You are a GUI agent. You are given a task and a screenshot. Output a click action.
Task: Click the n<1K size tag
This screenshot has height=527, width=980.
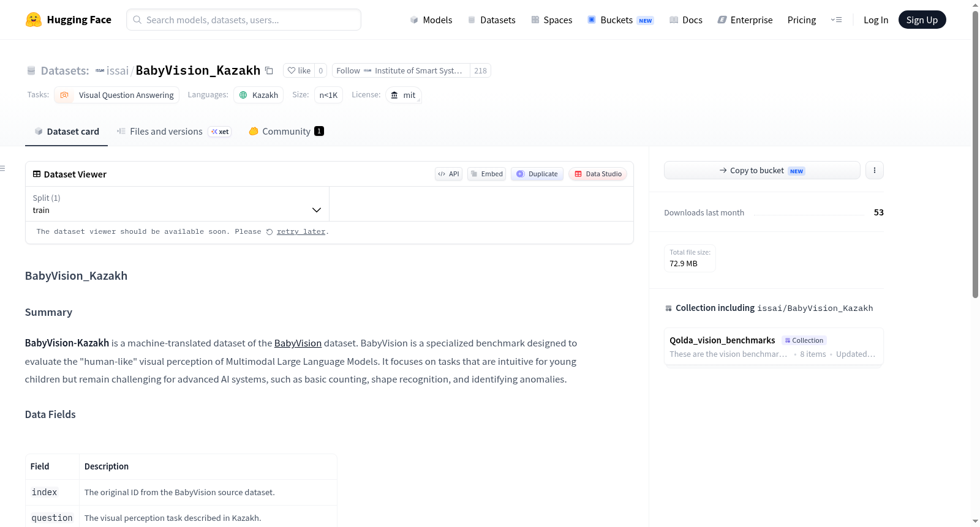pos(328,95)
